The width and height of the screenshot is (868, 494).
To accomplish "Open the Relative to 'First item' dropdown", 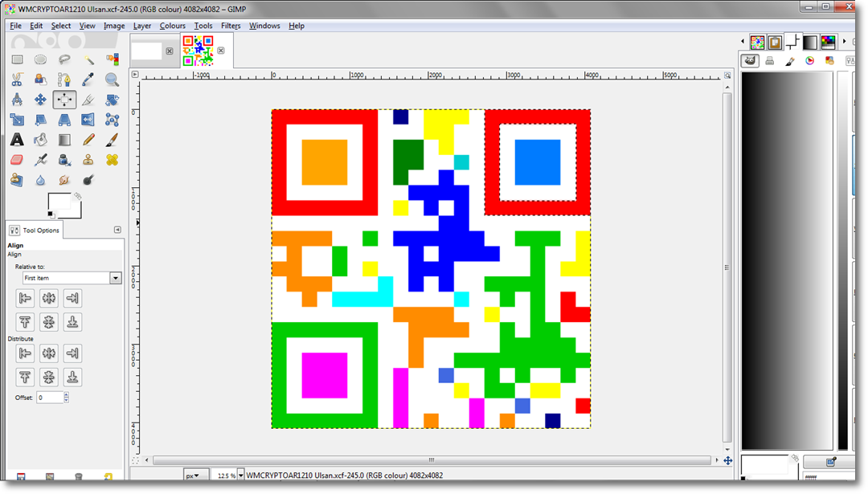I will coord(72,278).
